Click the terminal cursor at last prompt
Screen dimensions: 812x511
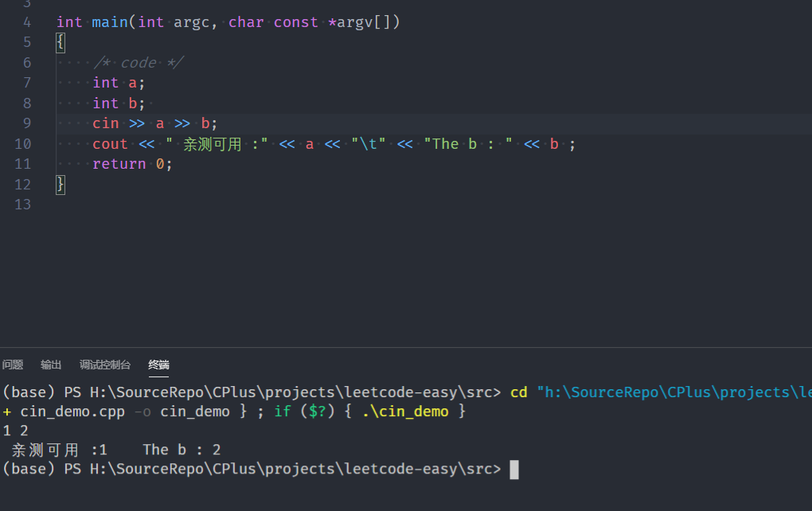click(x=514, y=470)
